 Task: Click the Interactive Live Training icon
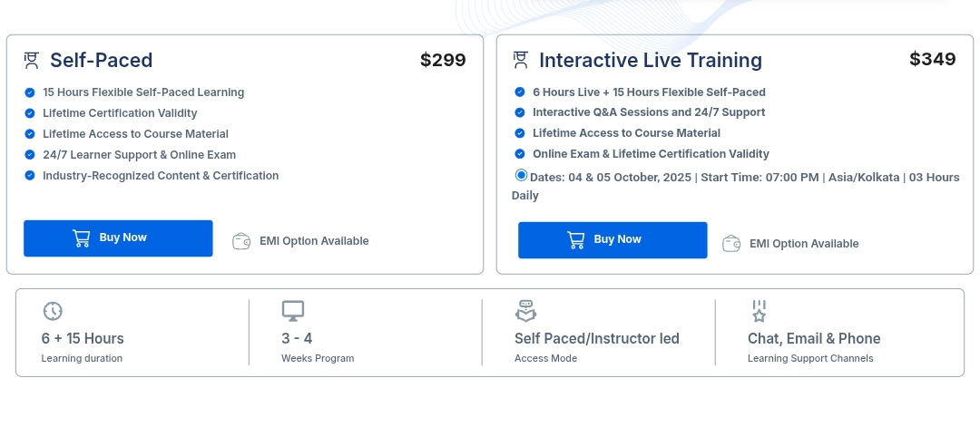[x=521, y=60]
